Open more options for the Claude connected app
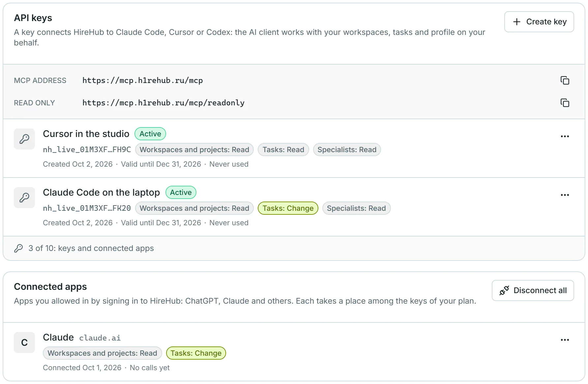 tap(565, 340)
